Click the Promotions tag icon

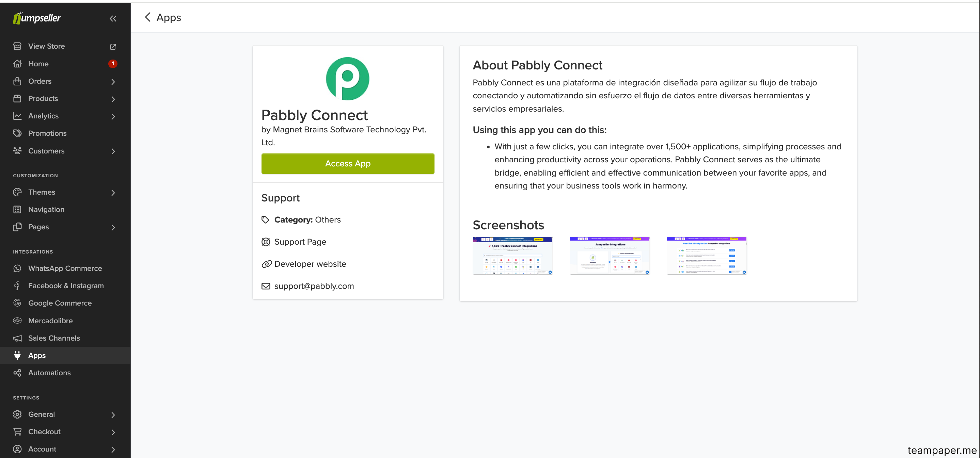pyautogui.click(x=17, y=133)
